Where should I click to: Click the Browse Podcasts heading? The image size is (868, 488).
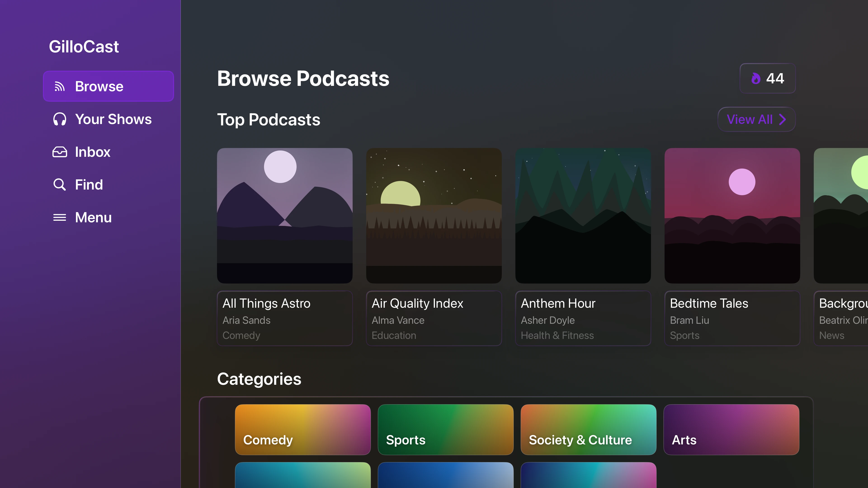point(303,78)
